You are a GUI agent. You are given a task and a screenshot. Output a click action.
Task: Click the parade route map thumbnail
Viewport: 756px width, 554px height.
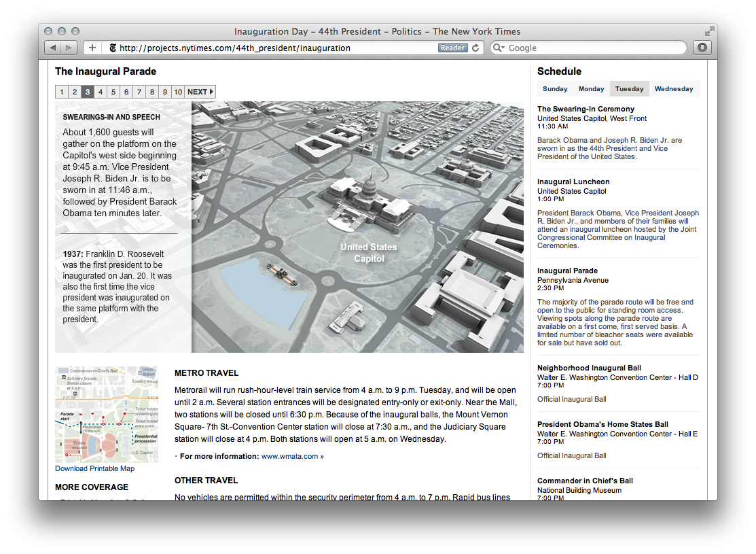(107, 415)
